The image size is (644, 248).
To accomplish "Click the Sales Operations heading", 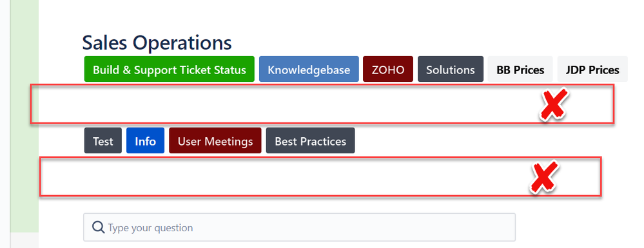I will click(x=157, y=43).
